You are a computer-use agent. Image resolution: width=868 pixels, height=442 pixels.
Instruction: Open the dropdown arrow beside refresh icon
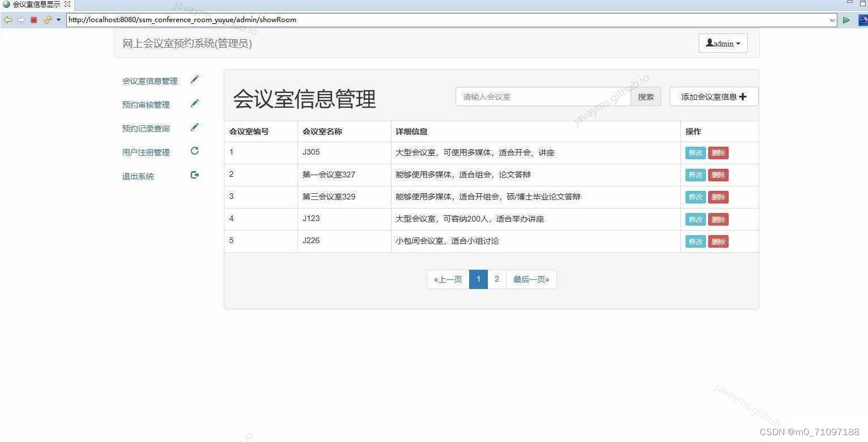point(58,20)
